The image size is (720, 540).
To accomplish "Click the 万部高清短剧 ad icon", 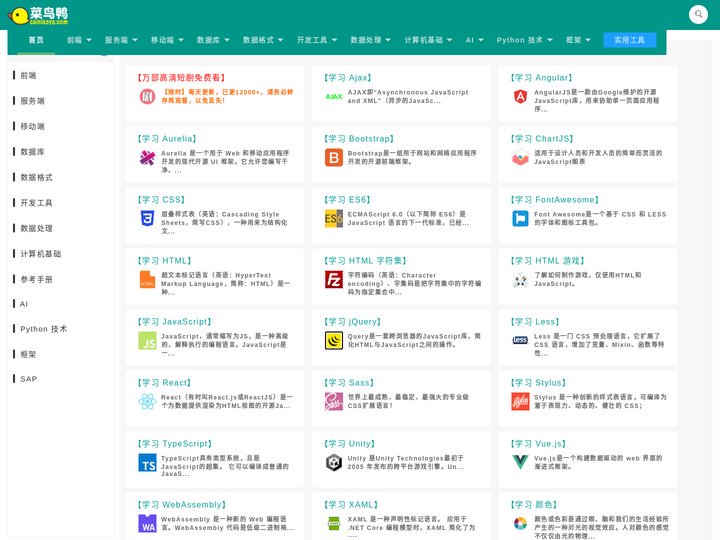I will click(x=147, y=96).
